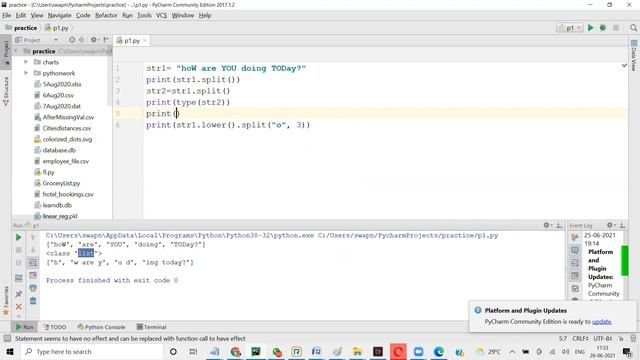Viewport: 640px width, 360px height.
Task: Clear all Run console output trash icon
Action: click(33, 301)
